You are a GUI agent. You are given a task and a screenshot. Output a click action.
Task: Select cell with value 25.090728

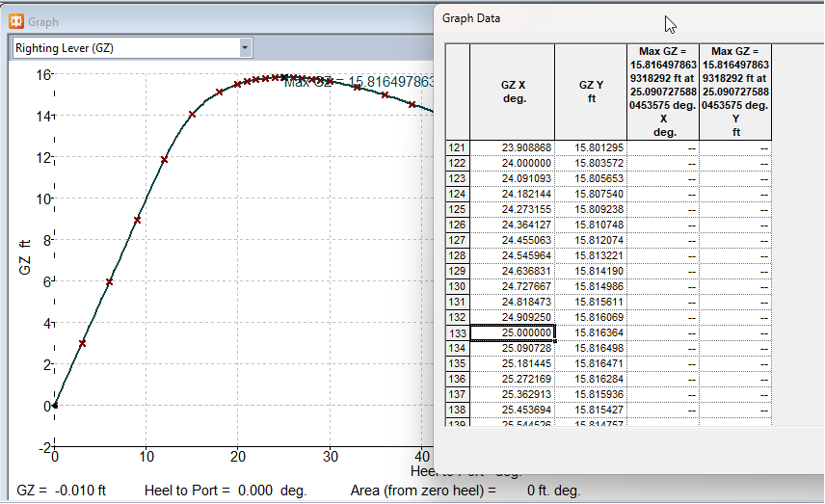pyautogui.click(x=513, y=348)
